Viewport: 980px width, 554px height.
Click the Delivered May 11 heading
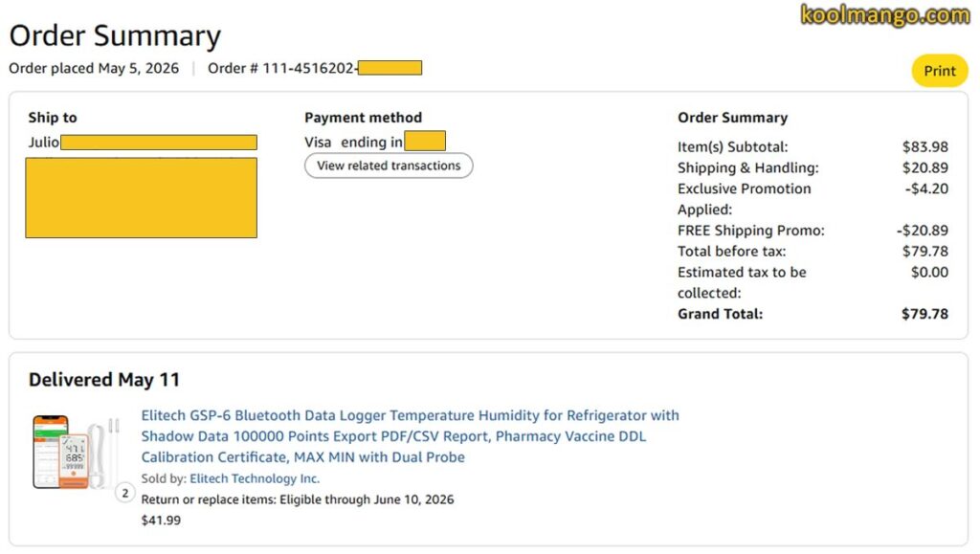pos(103,380)
